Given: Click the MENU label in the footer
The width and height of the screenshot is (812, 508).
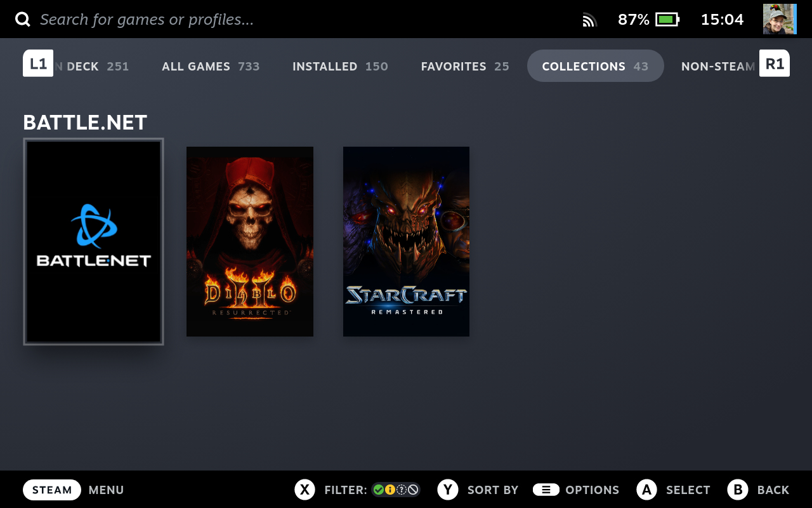Looking at the screenshot, I should pos(106,490).
